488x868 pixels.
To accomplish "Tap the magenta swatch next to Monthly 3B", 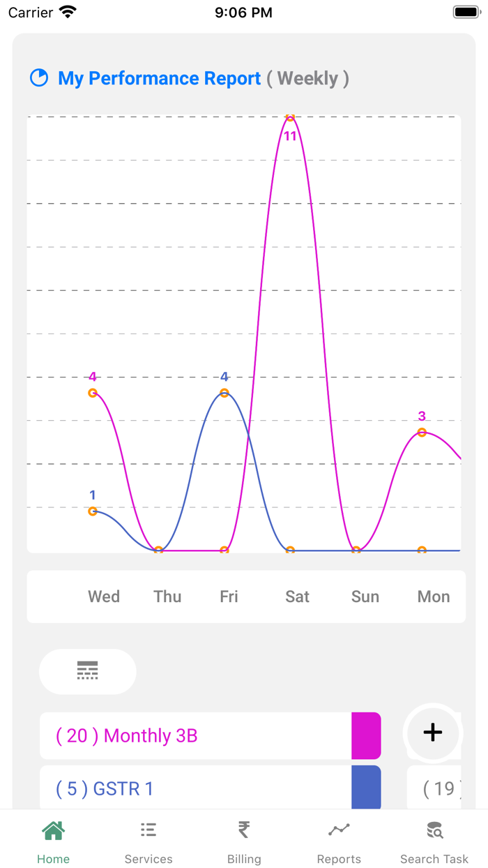I will [367, 736].
